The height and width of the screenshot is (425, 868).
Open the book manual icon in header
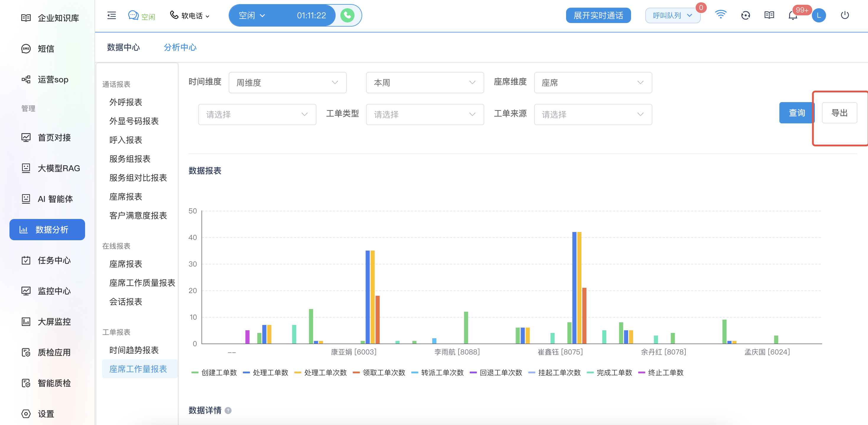point(769,15)
